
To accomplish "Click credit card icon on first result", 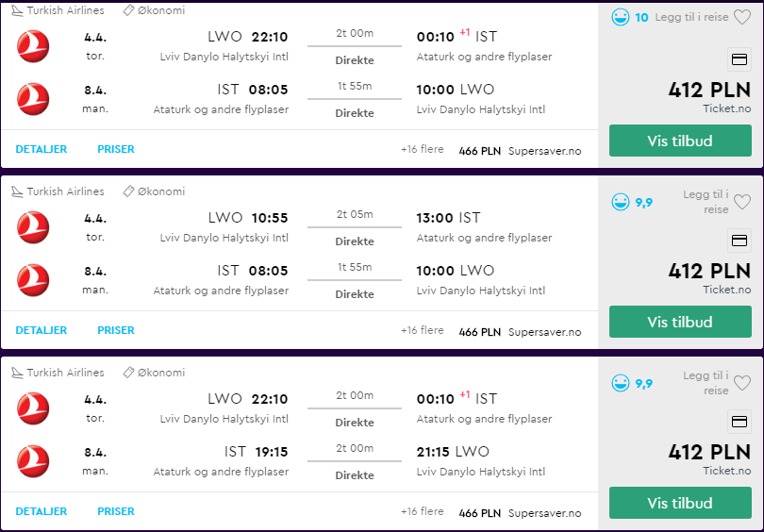I will click(739, 59).
